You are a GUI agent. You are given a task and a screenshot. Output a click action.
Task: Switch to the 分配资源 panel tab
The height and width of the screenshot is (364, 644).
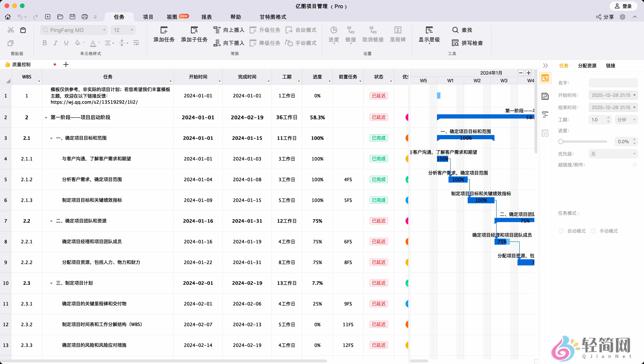(x=587, y=66)
